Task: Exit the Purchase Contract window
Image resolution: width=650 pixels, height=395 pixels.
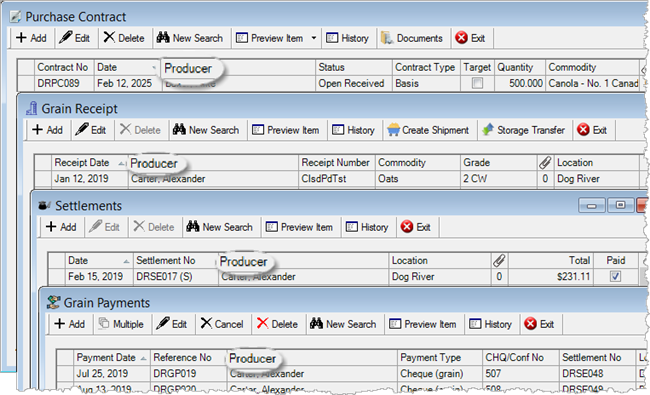Action: point(470,38)
